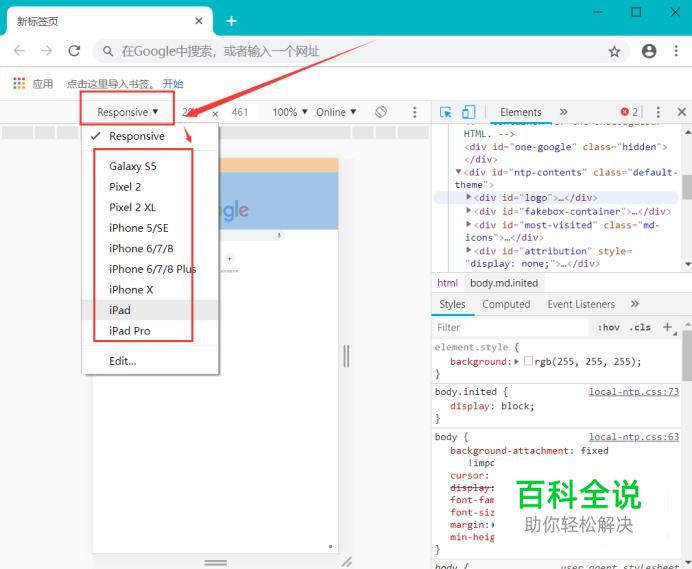Image resolution: width=692 pixels, height=569 pixels.
Task: Click the viewport height field 461
Action: pos(240,112)
